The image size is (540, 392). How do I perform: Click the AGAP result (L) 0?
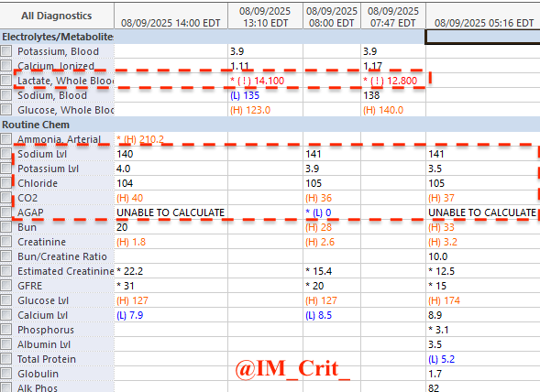[x=318, y=212]
